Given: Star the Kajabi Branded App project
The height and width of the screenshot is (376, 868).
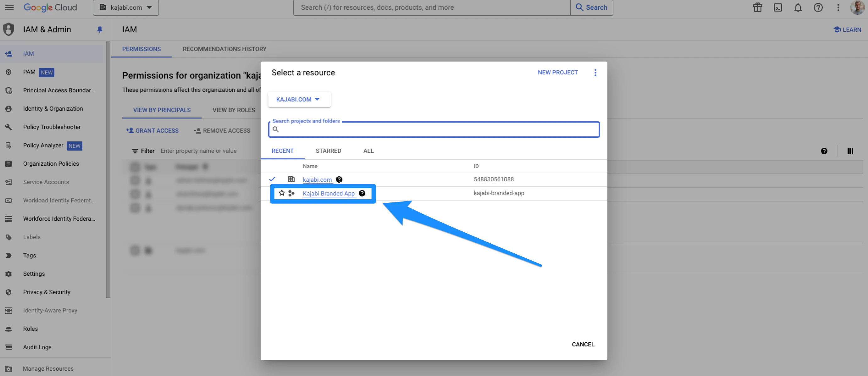Looking at the screenshot, I should [282, 193].
